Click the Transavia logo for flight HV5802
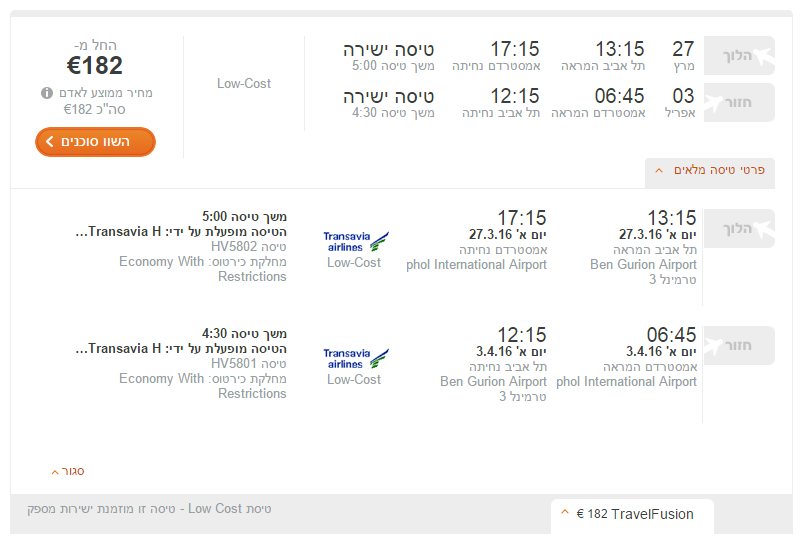 355,241
